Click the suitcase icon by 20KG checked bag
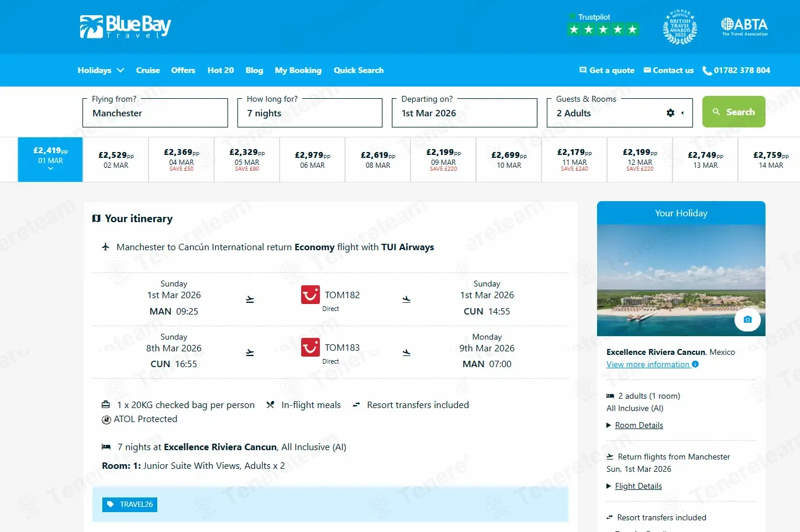The height and width of the screenshot is (532, 800). coord(106,405)
